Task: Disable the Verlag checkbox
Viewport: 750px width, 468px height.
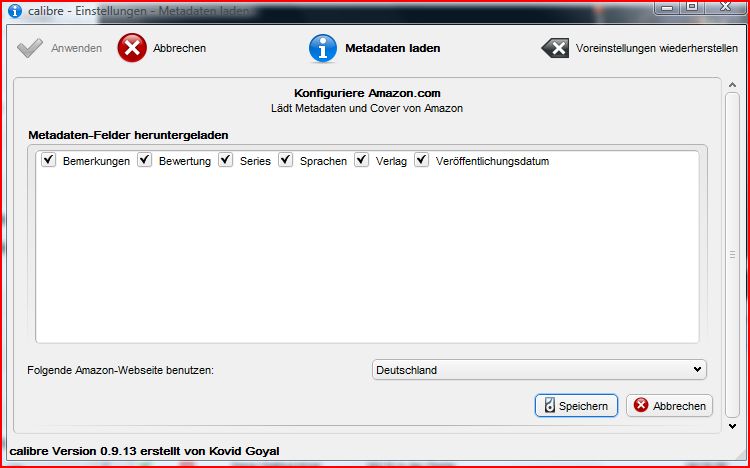Action: 362,160
